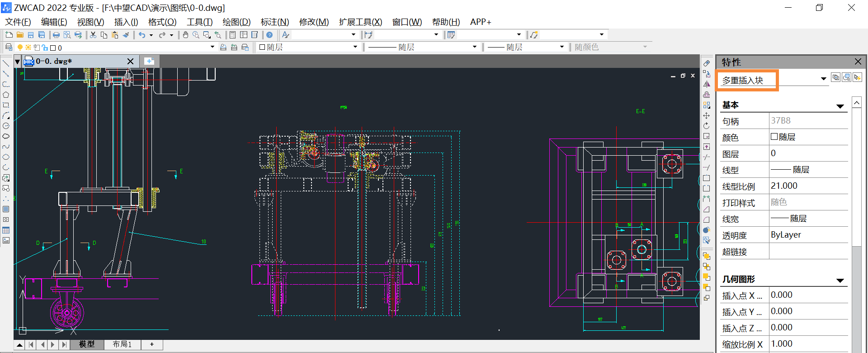
Task: Select the Offset modify tool
Action: (x=707, y=95)
